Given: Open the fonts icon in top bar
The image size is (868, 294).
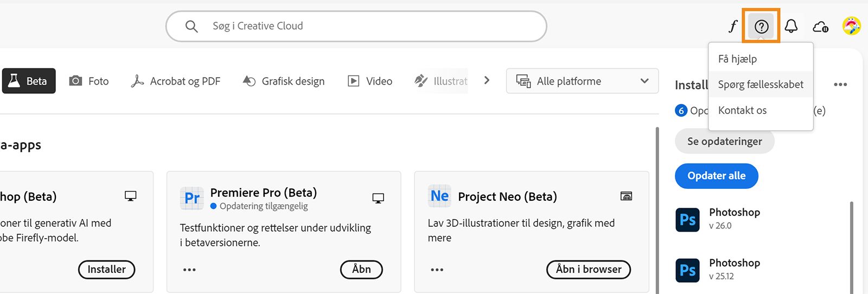Looking at the screenshot, I should [x=733, y=26].
